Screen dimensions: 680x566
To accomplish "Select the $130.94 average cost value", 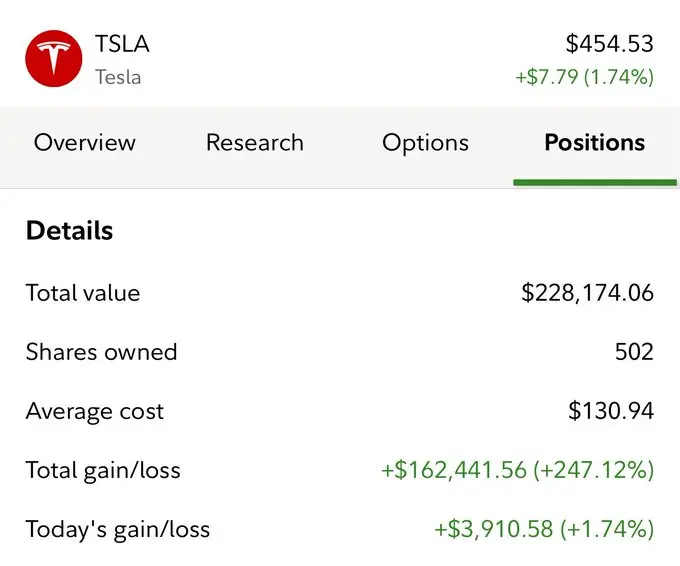I will 610,411.
